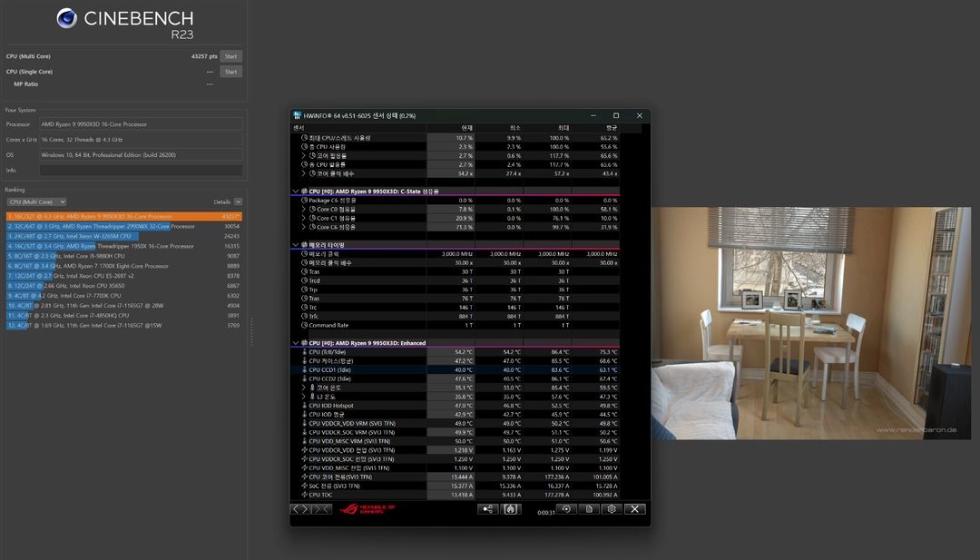Open the fan control flame icon
Viewport: 980px width, 560px height.
pyautogui.click(x=510, y=509)
